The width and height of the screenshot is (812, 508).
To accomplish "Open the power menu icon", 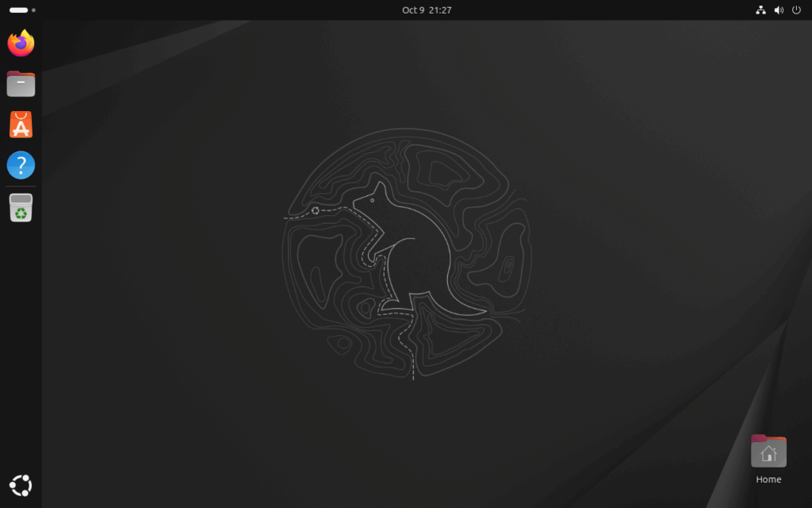I will 797,10.
